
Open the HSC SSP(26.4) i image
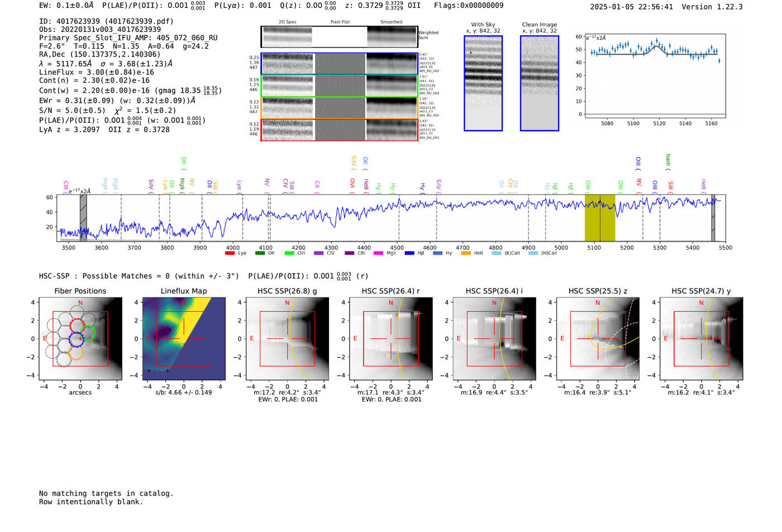[494, 339]
